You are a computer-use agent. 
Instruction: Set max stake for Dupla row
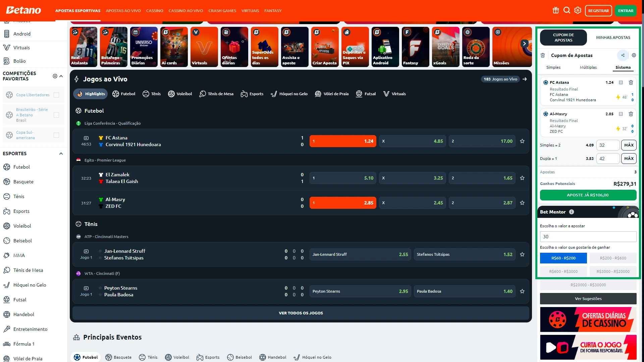click(x=629, y=159)
